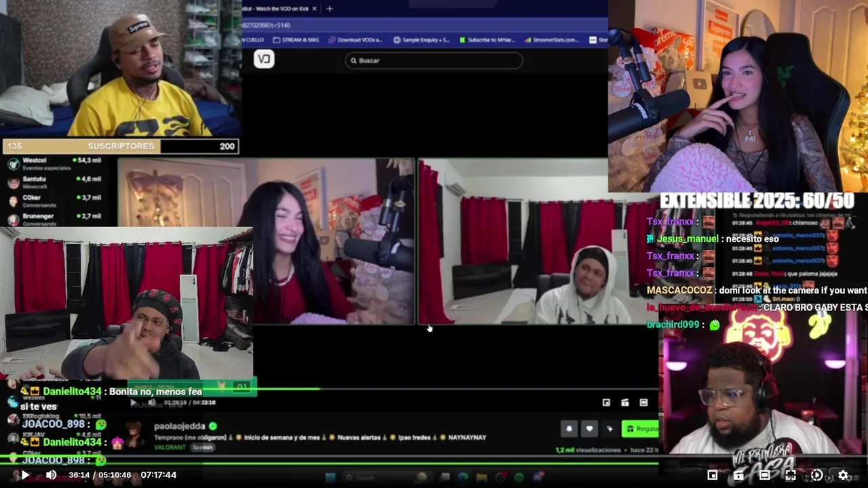Open STREAM & MAS bookmark folder
This screenshot has height=488, width=868.
[296, 40]
